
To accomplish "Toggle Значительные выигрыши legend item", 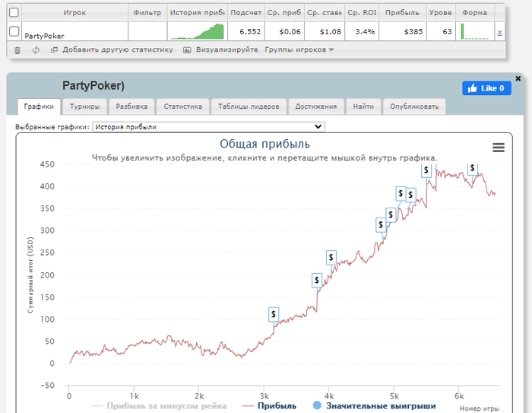I will [x=374, y=405].
